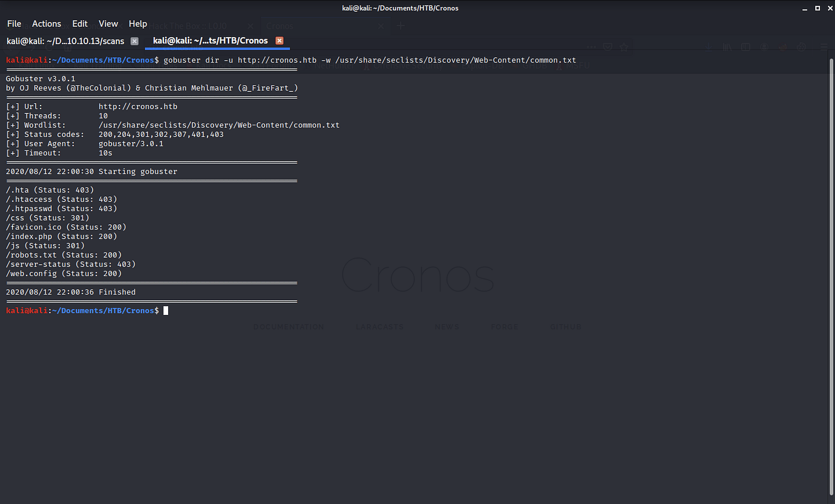The height and width of the screenshot is (504, 835).
Task: Click the '/js (Status: 301)' result
Action: click(x=45, y=246)
